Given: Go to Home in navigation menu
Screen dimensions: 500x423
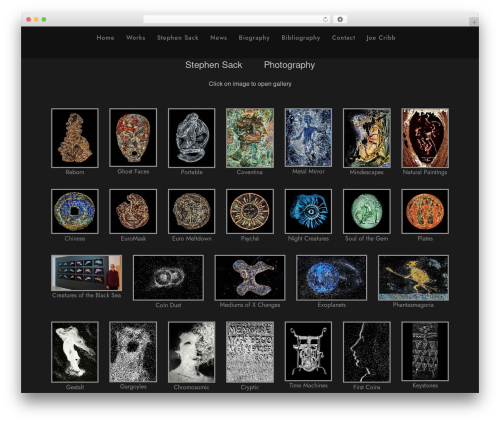Looking at the screenshot, I should (x=105, y=38).
